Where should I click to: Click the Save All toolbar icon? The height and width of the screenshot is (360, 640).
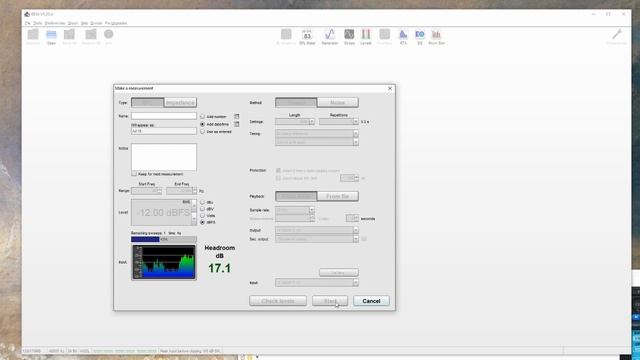point(69,36)
